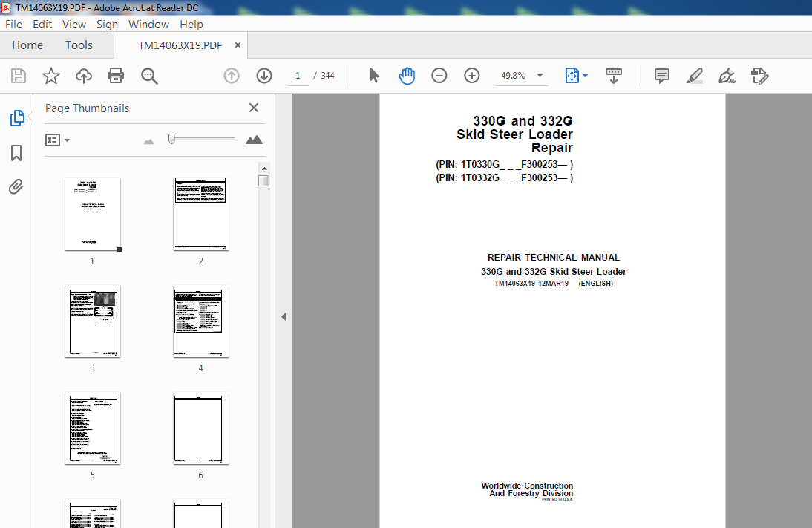Open the View menu

tap(74, 25)
